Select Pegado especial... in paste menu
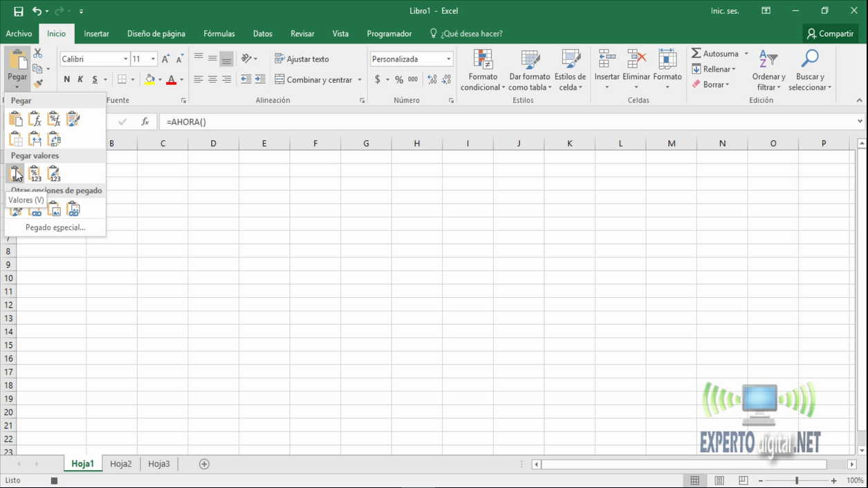The height and width of the screenshot is (488, 868). click(x=55, y=227)
